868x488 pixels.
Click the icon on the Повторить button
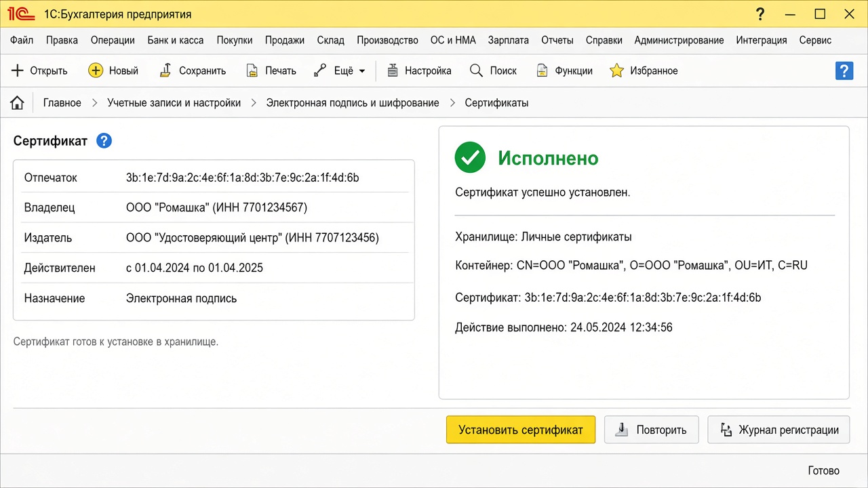point(621,430)
